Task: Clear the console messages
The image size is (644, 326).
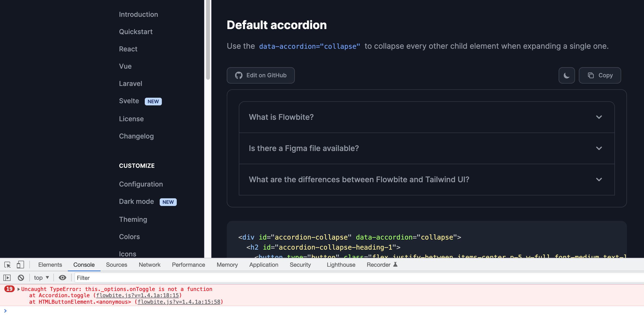Action: click(x=21, y=278)
